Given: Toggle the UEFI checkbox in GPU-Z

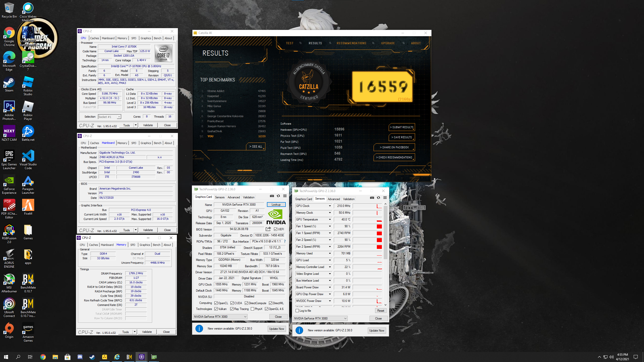Looking at the screenshot, I should [275, 229].
